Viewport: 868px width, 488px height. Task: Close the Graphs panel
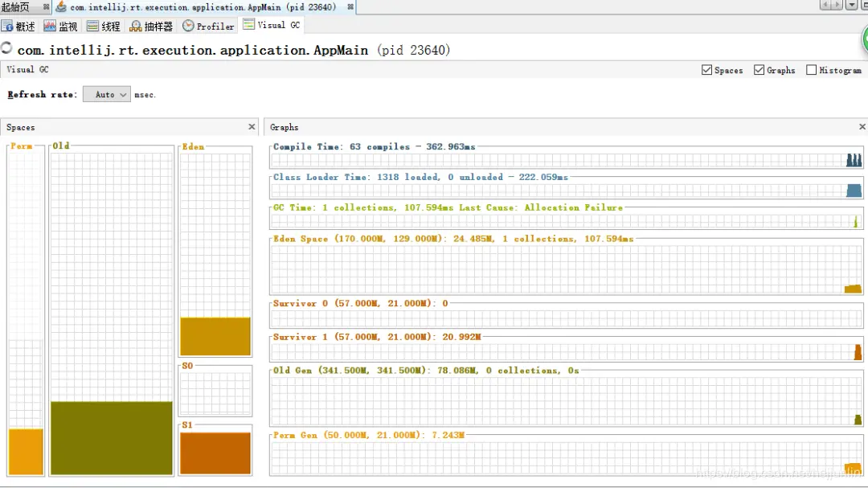click(x=862, y=127)
